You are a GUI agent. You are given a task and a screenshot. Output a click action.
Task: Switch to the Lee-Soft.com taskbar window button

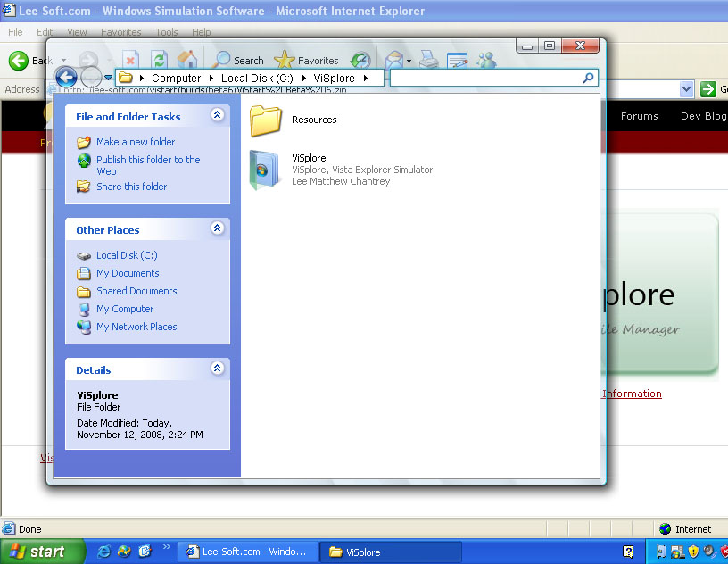(248, 552)
